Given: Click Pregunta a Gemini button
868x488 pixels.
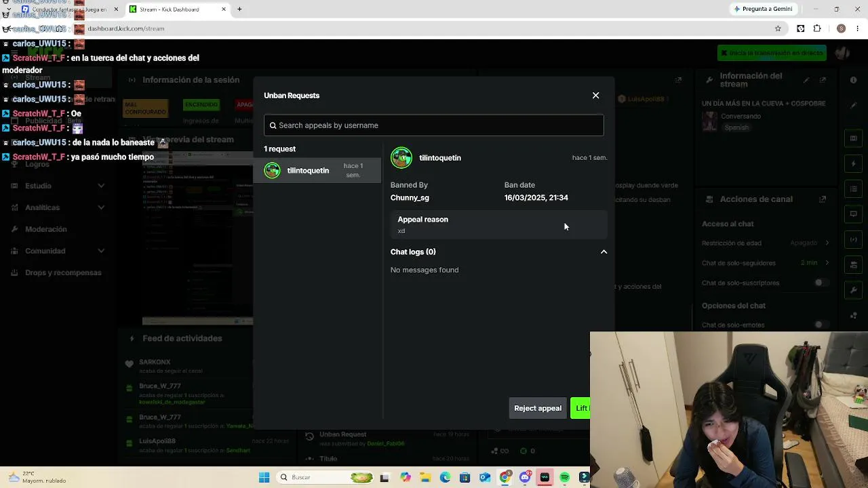Looking at the screenshot, I should (x=762, y=9).
